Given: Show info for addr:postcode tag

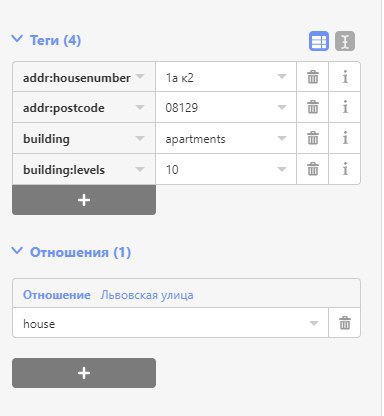Looking at the screenshot, I should [345, 107].
